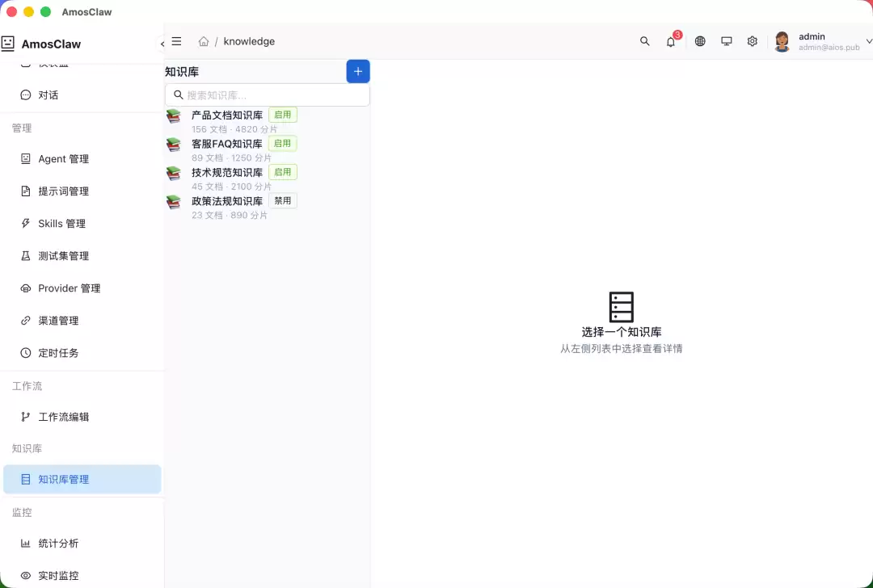
Task: Collapse the sidebar using the chevron arrow
Action: click(x=162, y=44)
